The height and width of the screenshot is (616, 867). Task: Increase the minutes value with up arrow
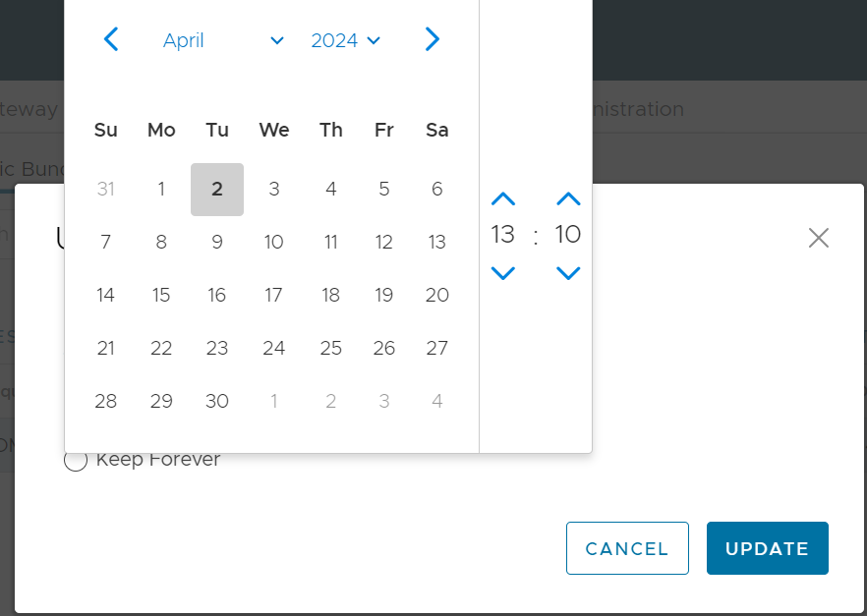click(568, 199)
